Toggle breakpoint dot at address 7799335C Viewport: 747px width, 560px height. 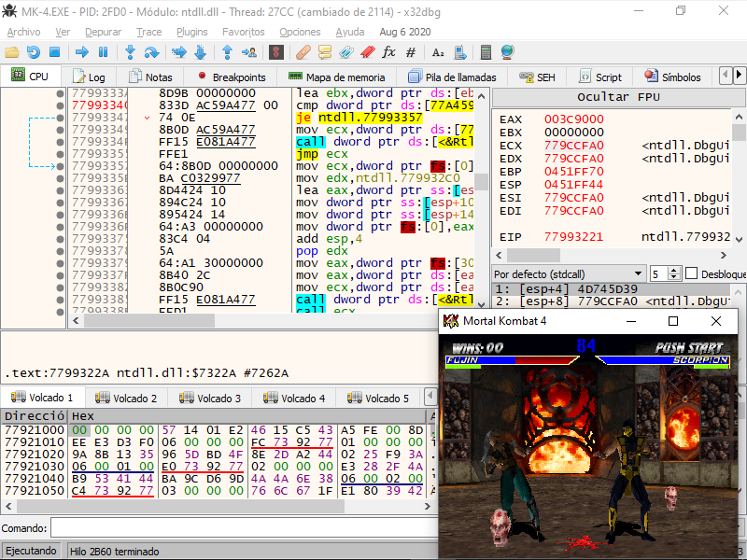click(61, 178)
